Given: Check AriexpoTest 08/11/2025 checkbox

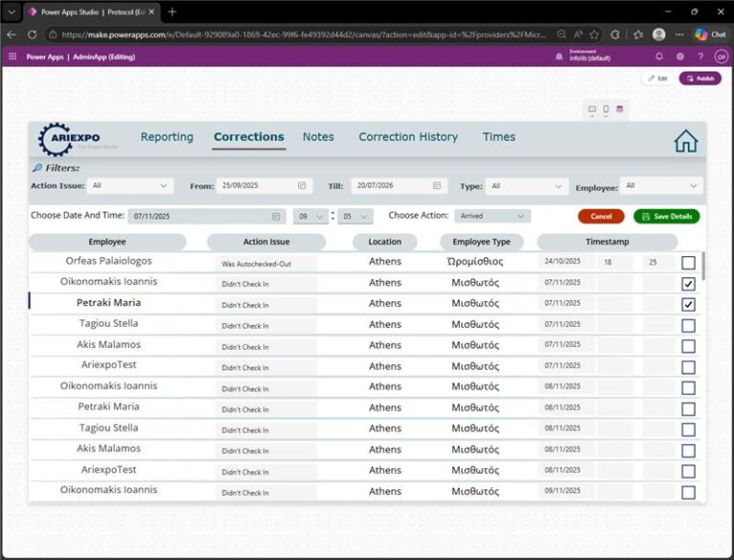Looking at the screenshot, I should pyautogui.click(x=688, y=471).
